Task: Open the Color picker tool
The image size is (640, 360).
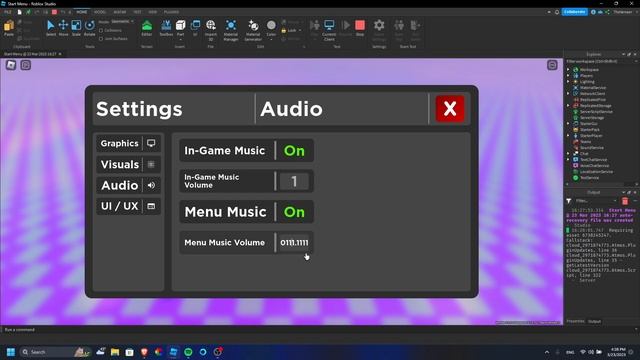Action: [x=271, y=29]
